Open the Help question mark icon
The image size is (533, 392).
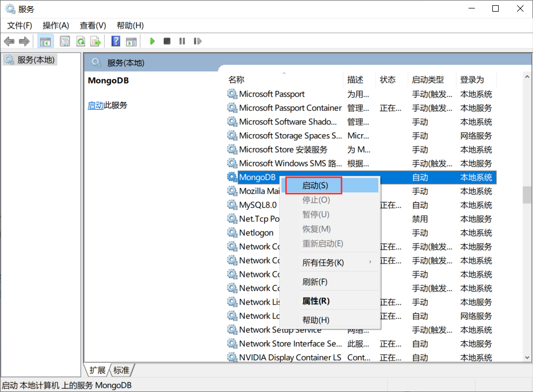[116, 41]
